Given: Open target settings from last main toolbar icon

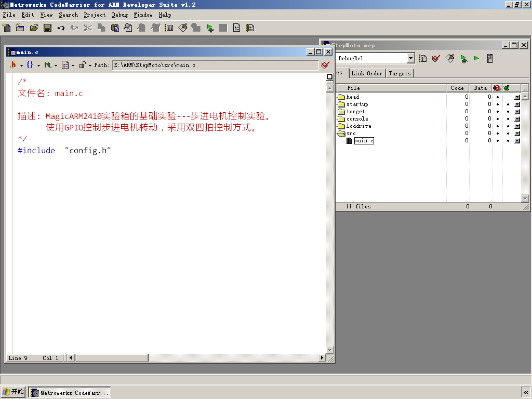Looking at the screenshot, I should click(250, 28).
